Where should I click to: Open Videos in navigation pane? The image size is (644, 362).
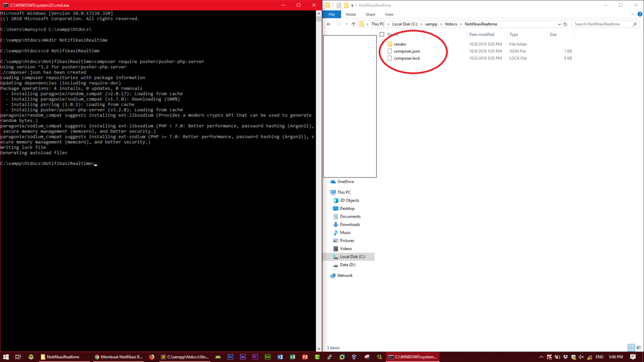(346, 248)
